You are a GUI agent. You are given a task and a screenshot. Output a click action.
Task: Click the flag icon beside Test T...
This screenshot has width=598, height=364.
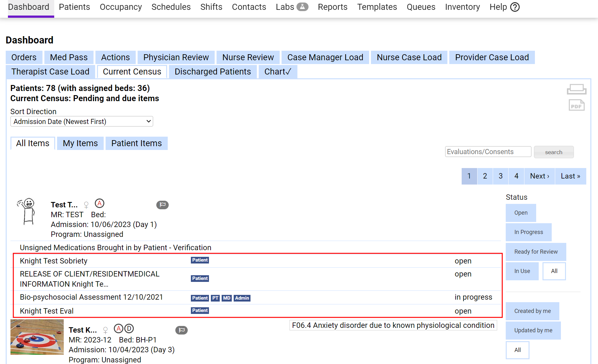pyautogui.click(x=162, y=205)
